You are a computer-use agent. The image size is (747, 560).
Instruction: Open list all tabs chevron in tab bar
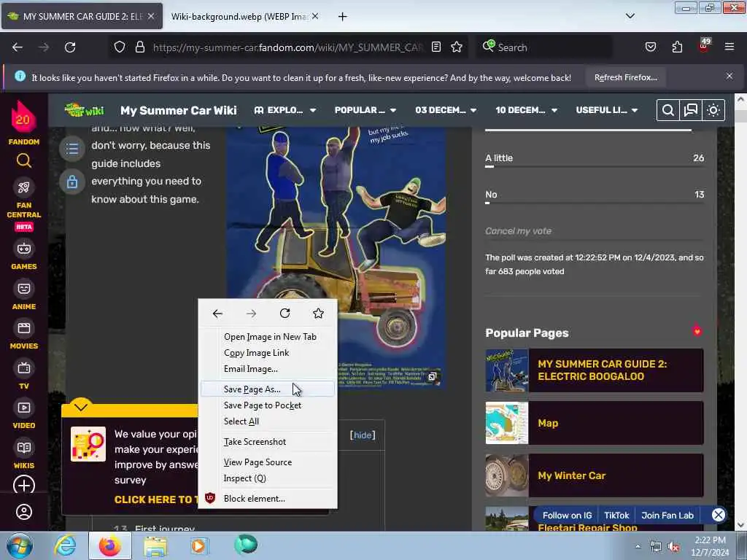click(630, 16)
